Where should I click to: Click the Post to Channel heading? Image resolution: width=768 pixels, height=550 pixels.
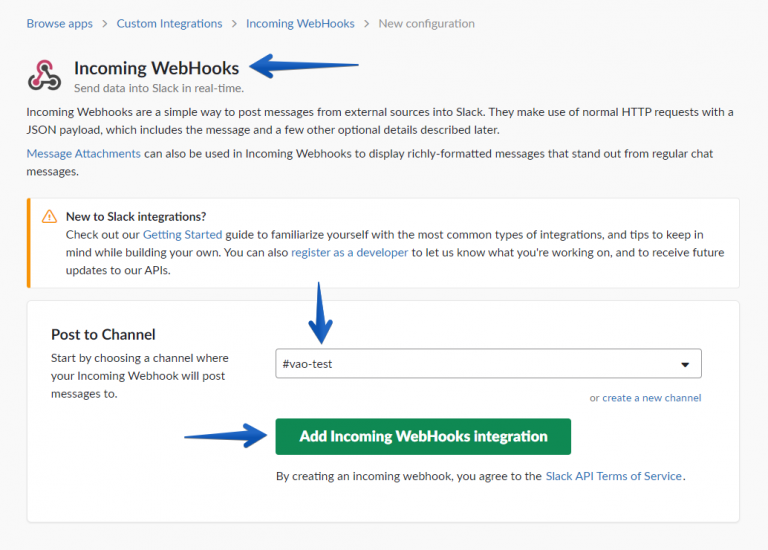(103, 335)
